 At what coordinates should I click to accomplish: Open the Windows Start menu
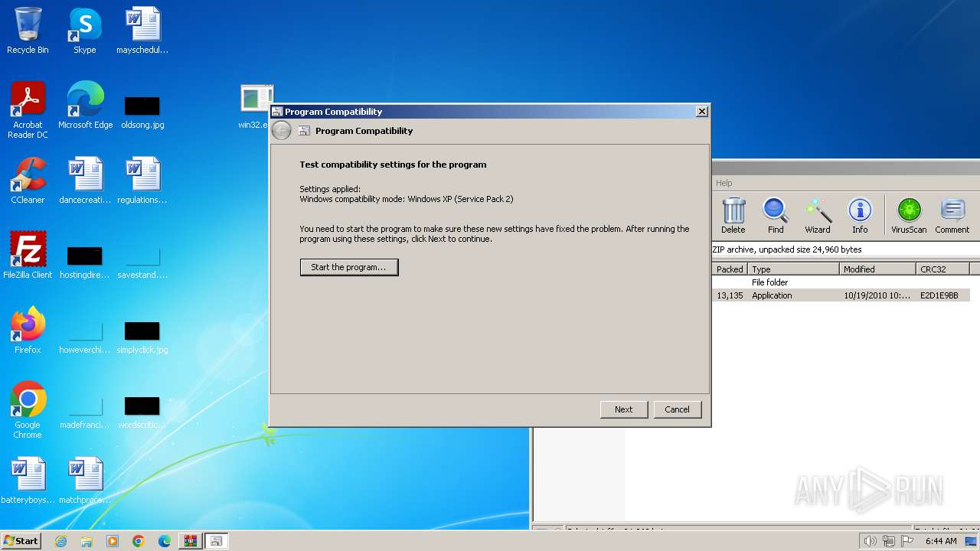click(21, 541)
